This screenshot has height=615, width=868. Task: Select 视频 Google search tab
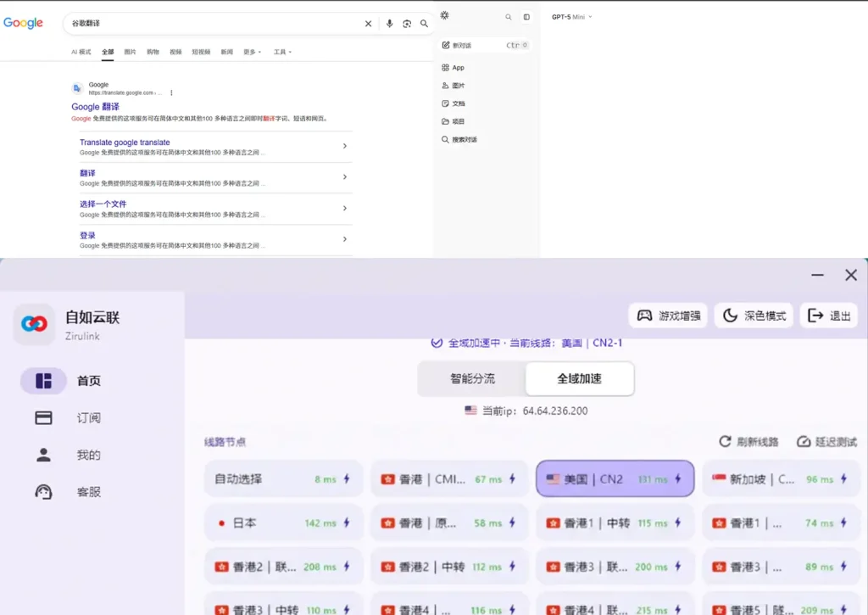coord(175,52)
